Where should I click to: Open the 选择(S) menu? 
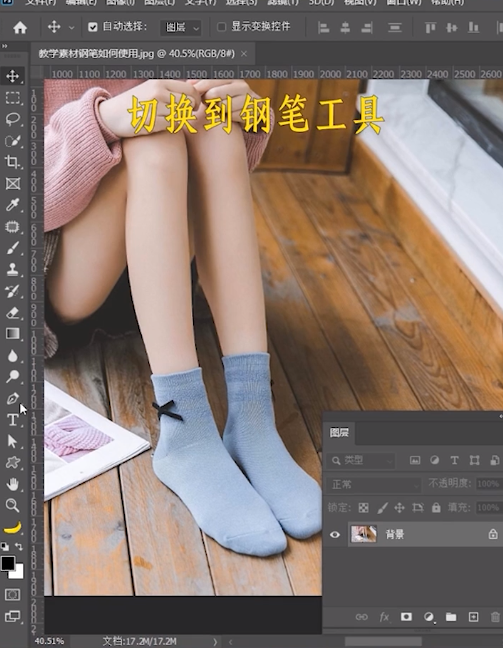(x=241, y=2)
